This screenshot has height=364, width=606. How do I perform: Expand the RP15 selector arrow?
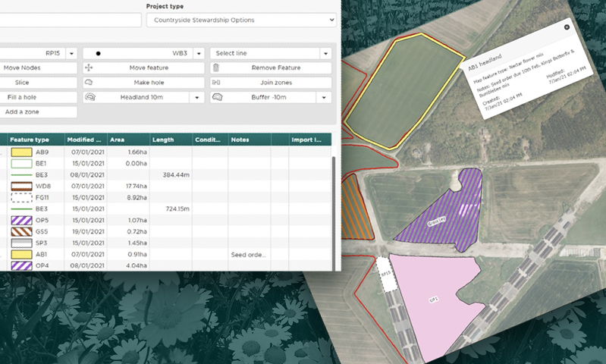[71, 53]
